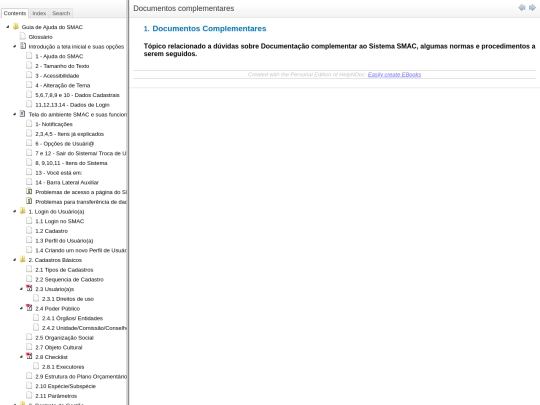Open '13 - Você está em:' topic
The height and width of the screenshot is (405, 540).
click(x=59, y=173)
